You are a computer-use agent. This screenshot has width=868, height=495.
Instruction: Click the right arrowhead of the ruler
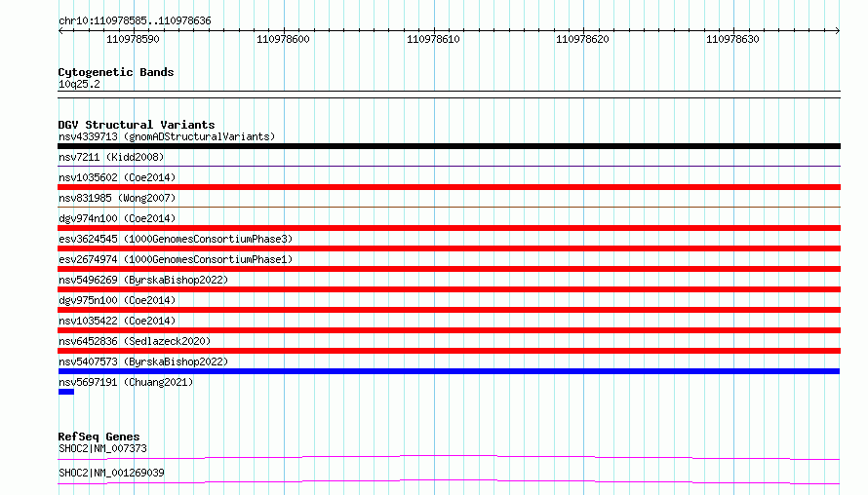click(838, 31)
